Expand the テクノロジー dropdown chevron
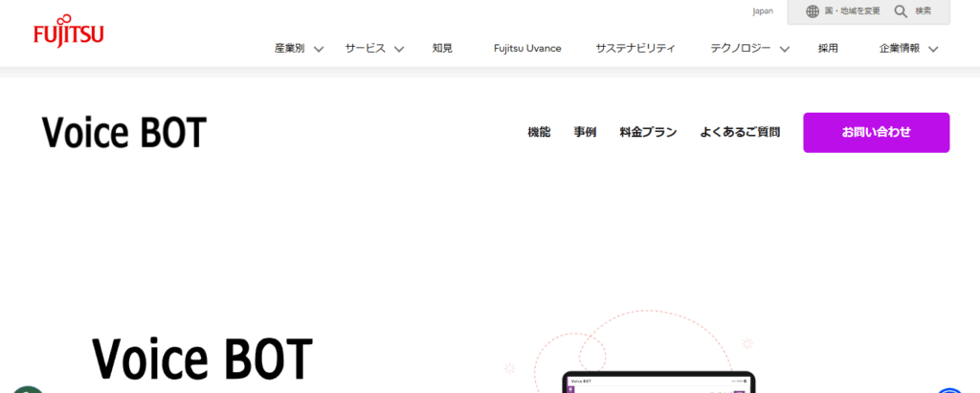This screenshot has height=393, width=980. (785, 50)
